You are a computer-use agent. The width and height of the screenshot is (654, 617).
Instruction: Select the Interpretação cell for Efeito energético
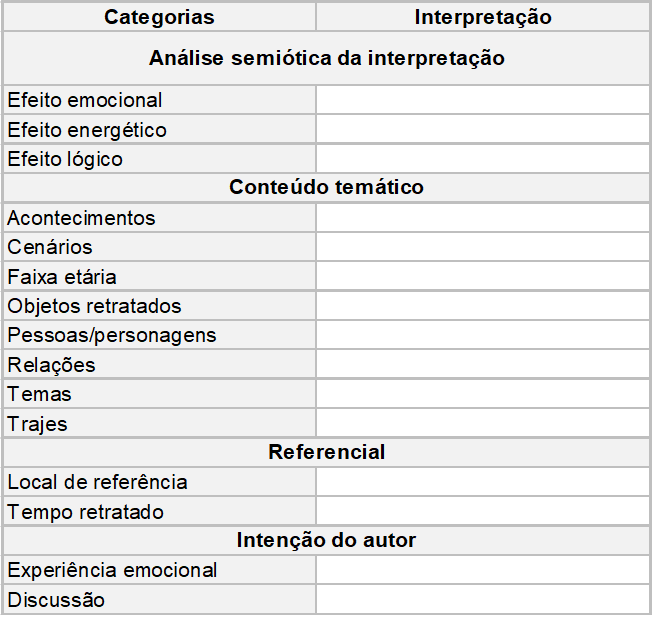[482, 130]
